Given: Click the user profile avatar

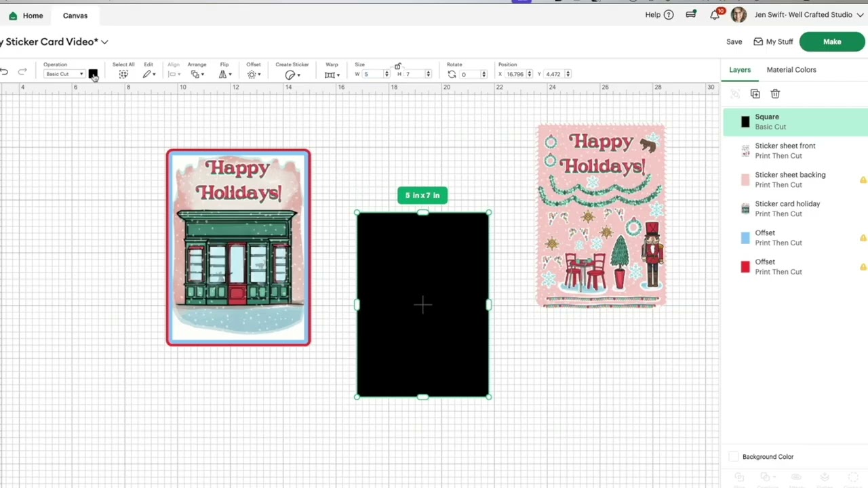Looking at the screenshot, I should point(738,15).
